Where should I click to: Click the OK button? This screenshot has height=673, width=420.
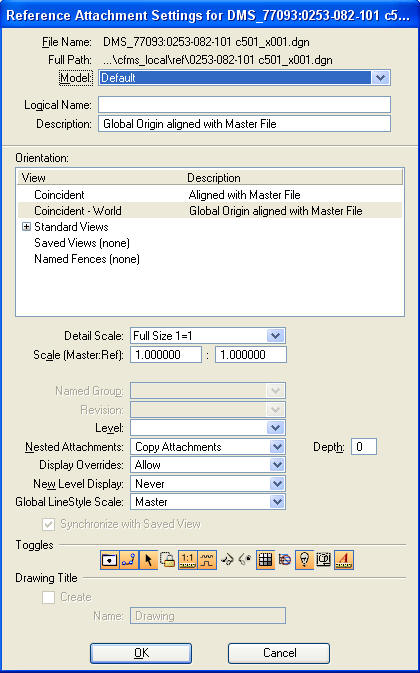(x=141, y=653)
